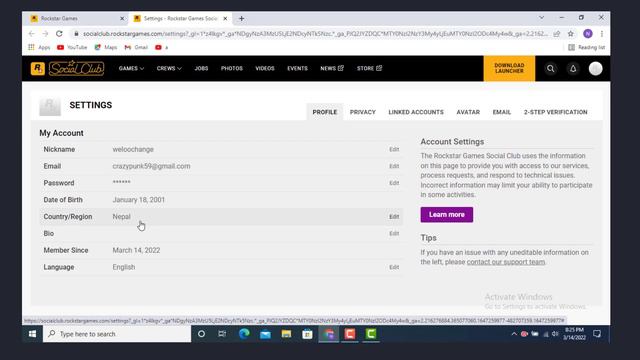The width and height of the screenshot is (640, 360).
Task: Click the browser forward arrow
Action: (x=45, y=34)
